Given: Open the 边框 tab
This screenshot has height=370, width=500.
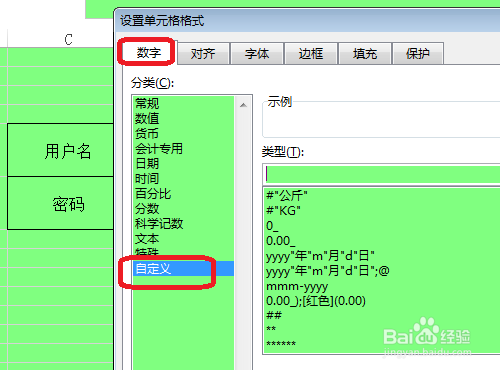Looking at the screenshot, I should click(x=311, y=53).
